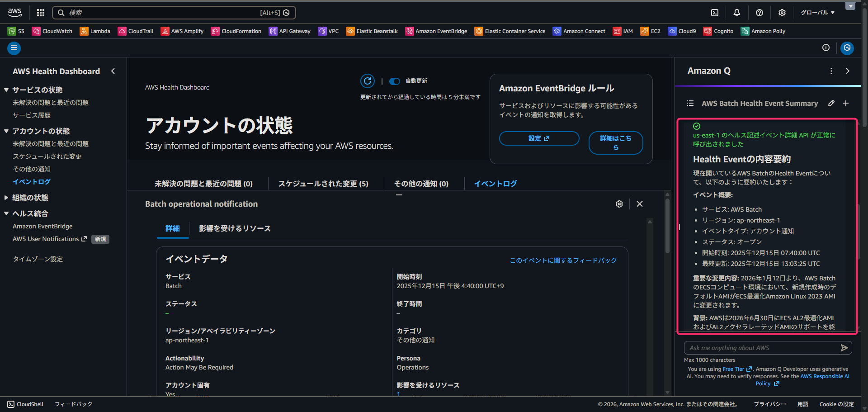Collapse the AWS Health Dashboard sidebar
The image size is (868, 412).
(113, 71)
